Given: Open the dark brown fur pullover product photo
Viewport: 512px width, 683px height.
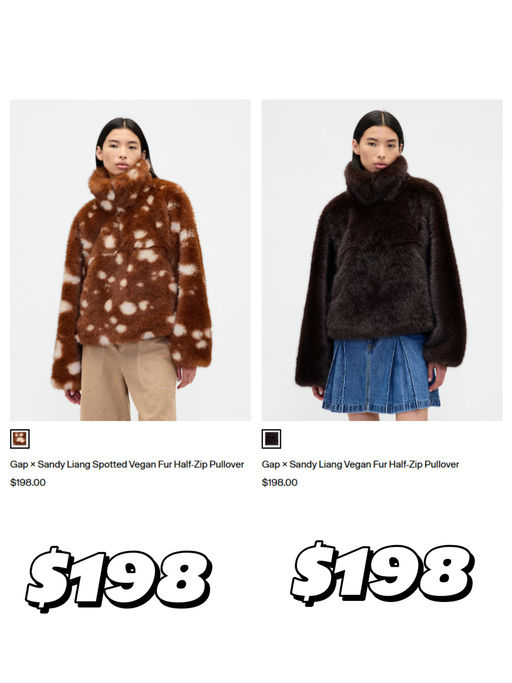Looking at the screenshot, I should click(382, 260).
